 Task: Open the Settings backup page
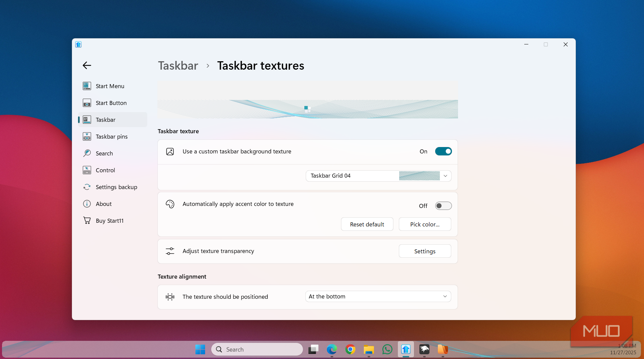click(x=113, y=187)
